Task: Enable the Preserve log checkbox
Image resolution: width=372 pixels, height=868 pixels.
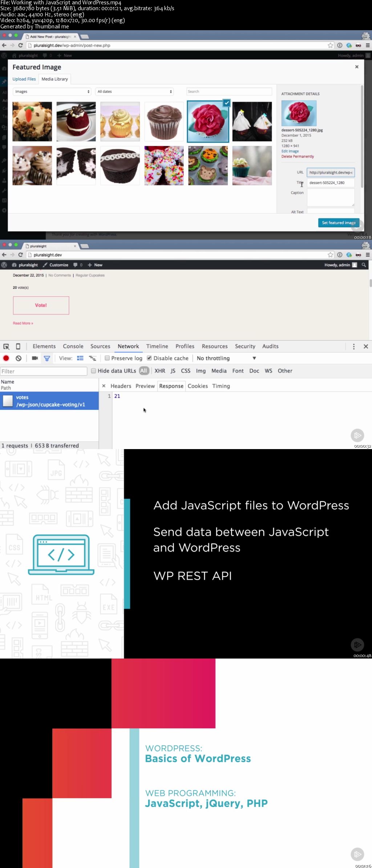Action: pos(107,358)
